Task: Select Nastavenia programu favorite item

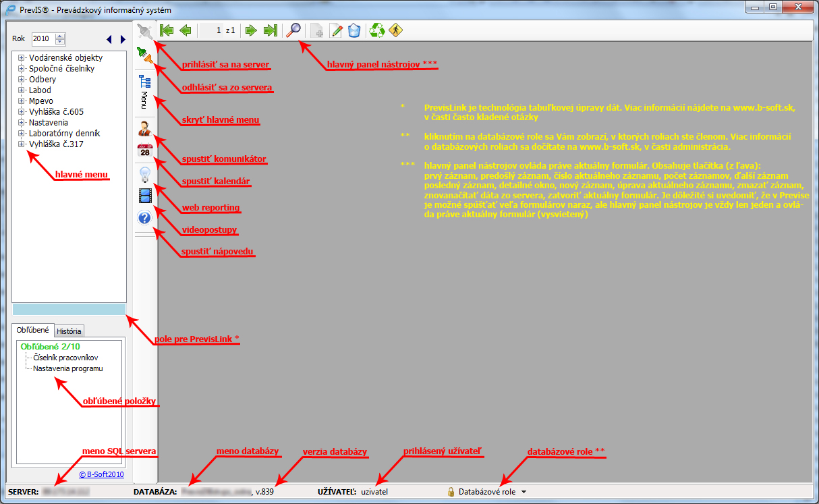Action: 68,368
